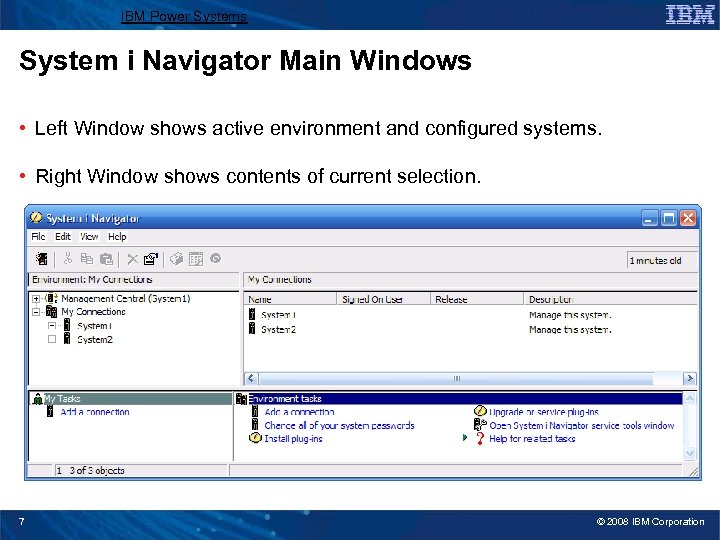Click Add a connection under My Tasks
The image size is (720, 540).
95,412
